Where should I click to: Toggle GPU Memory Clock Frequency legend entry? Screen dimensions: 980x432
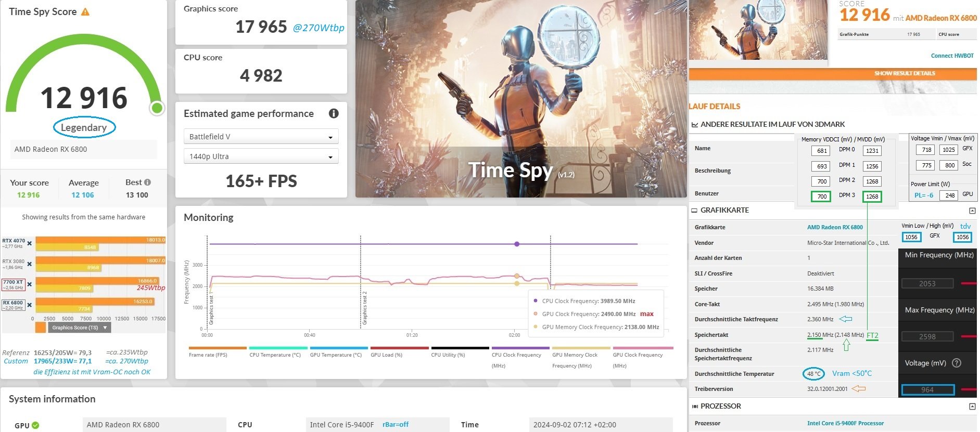pyautogui.click(x=581, y=358)
